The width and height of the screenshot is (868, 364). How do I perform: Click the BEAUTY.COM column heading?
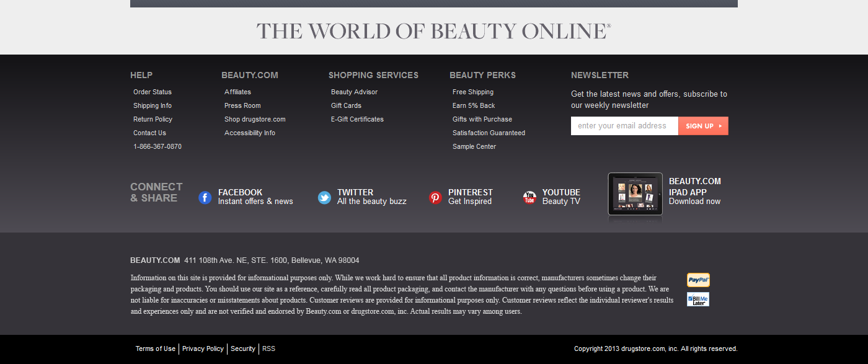click(x=250, y=75)
